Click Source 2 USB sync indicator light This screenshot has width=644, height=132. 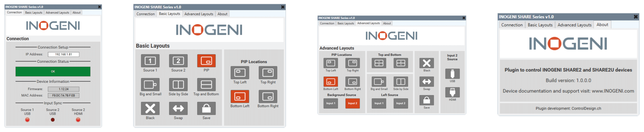click(x=53, y=120)
